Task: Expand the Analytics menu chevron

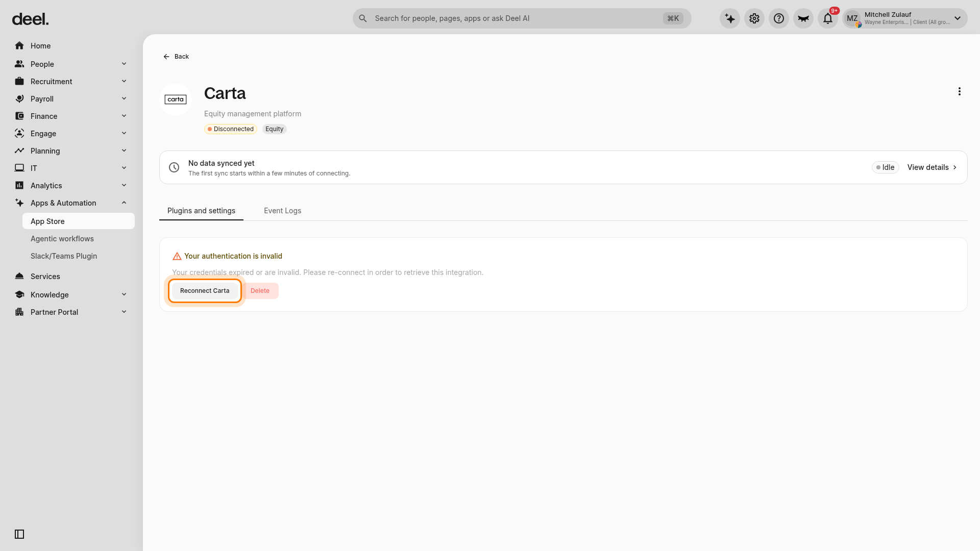Action: [x=124, y=185]
